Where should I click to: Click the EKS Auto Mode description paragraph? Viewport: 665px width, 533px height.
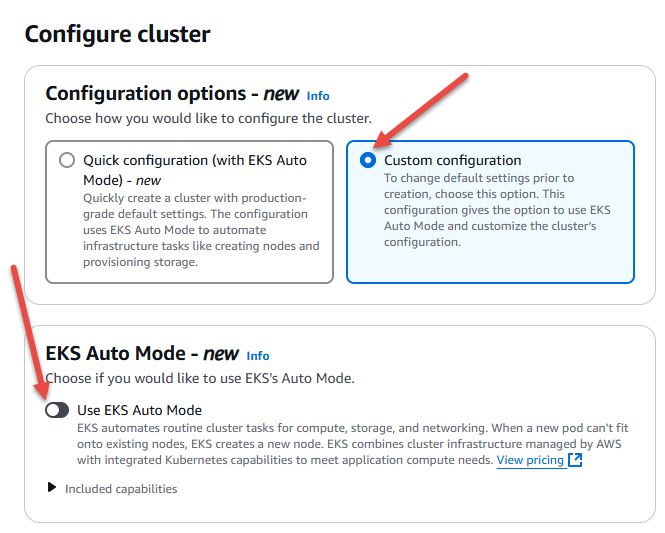click(x=330, y=444)
